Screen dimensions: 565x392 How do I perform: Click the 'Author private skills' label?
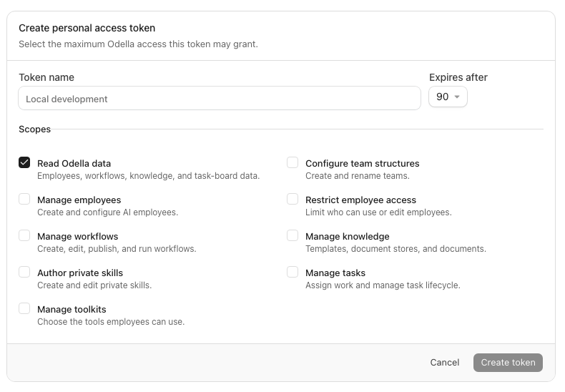click(80, 273)
